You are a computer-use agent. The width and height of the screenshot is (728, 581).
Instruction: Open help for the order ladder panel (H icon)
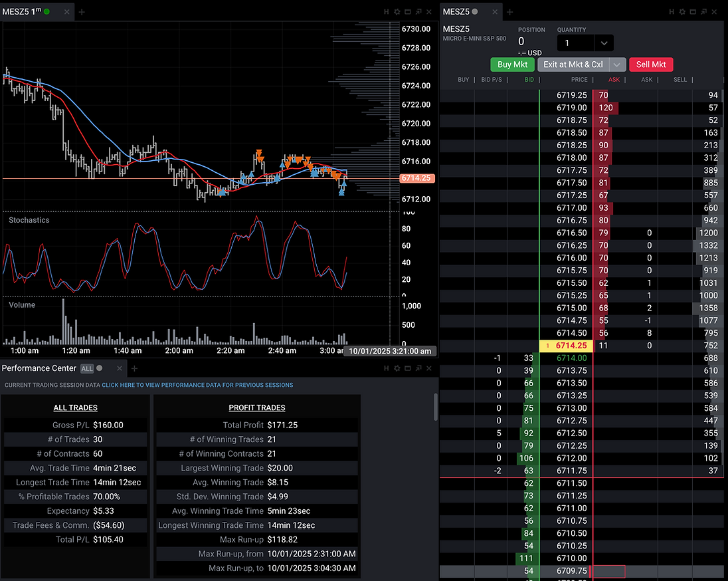coord(672,12)
